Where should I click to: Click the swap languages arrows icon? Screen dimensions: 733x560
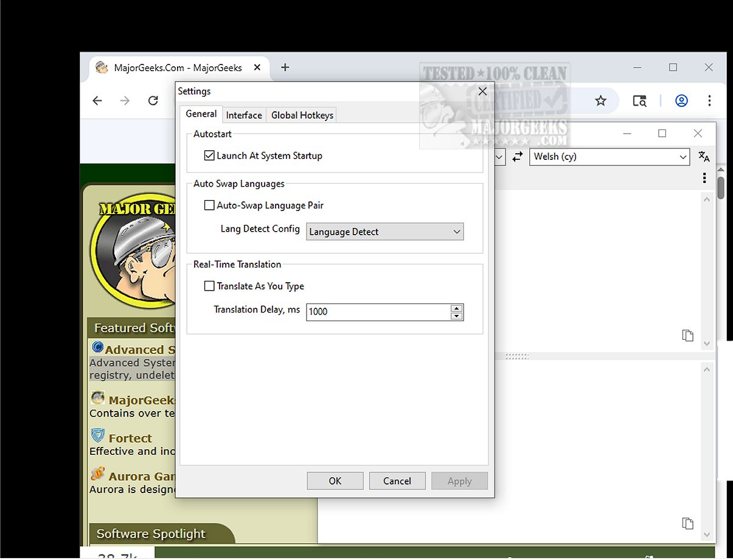[517, 157]
